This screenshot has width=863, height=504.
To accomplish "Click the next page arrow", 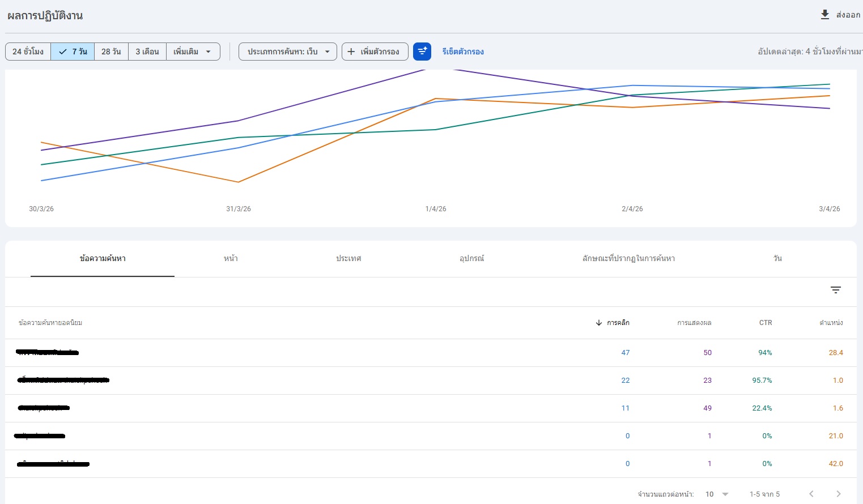I will click(839, 494).
